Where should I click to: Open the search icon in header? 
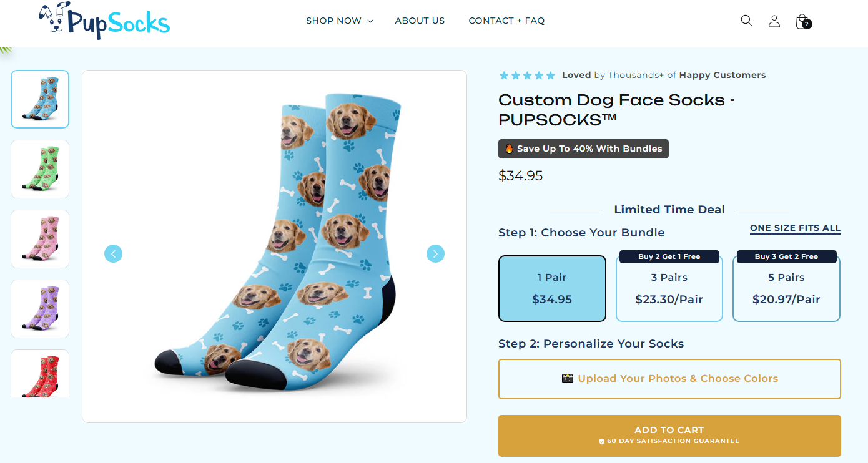[746, 21]
